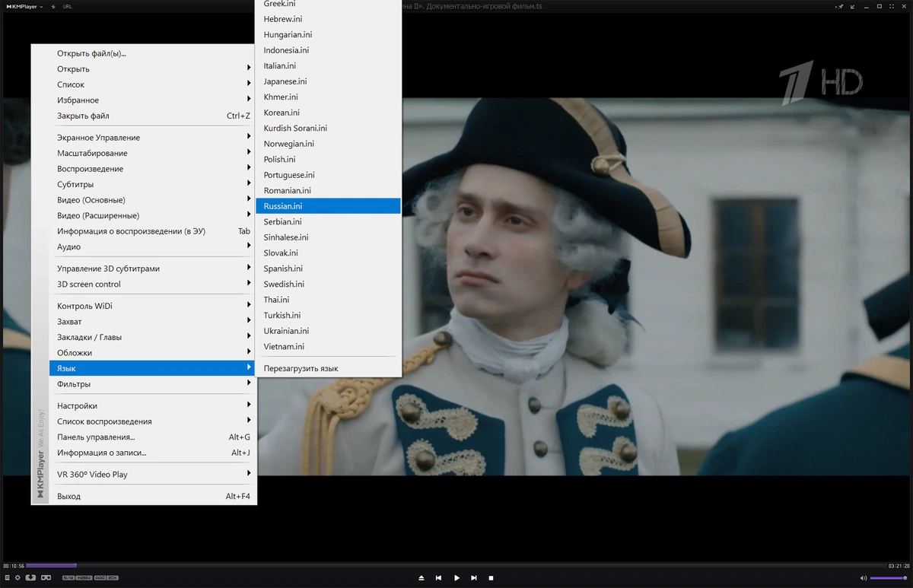Expand the Избранное submenu
913x588 pixels.
pyautogui.click(x=153, y=100)
